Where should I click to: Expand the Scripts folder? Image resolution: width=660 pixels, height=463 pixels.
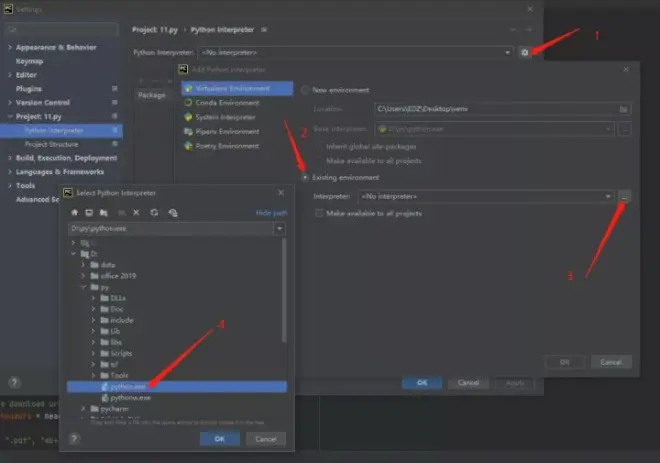pyautogui.click(x=93, y=353)
